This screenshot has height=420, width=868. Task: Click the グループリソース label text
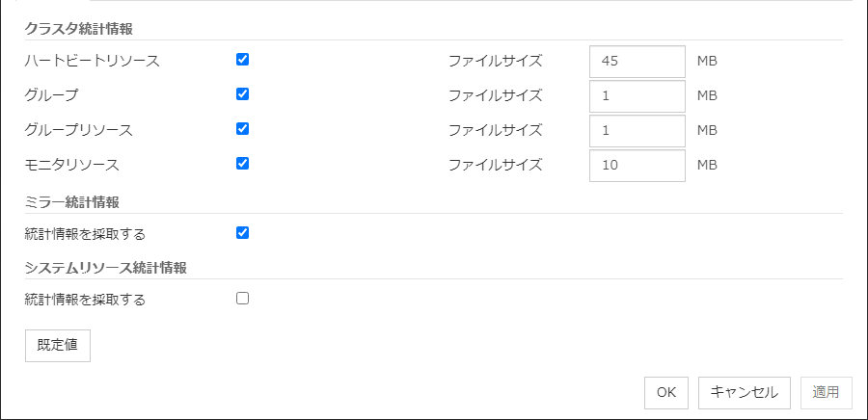pyautogui.click(x=78, y=130)
